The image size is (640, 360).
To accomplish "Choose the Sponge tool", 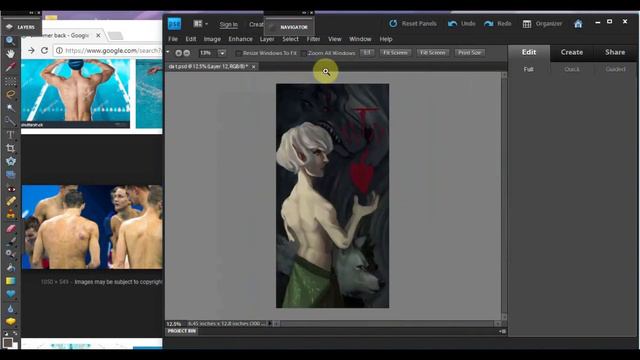I will 10,322.
